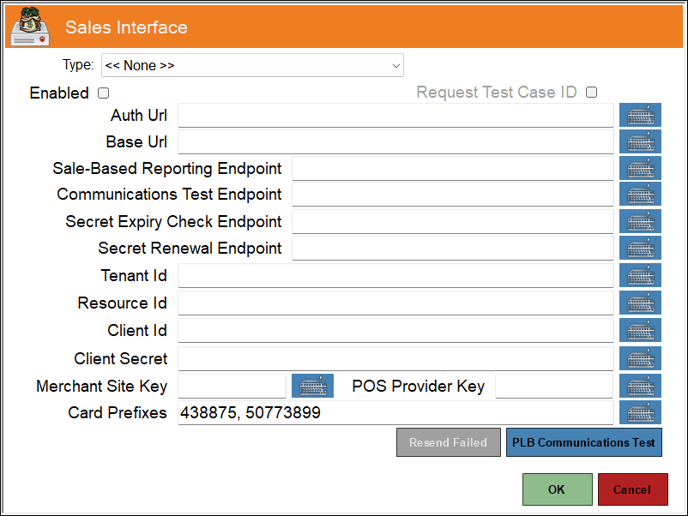
Task: Click the Secret Renewal Endpoint field
Action: coord(452,248)
